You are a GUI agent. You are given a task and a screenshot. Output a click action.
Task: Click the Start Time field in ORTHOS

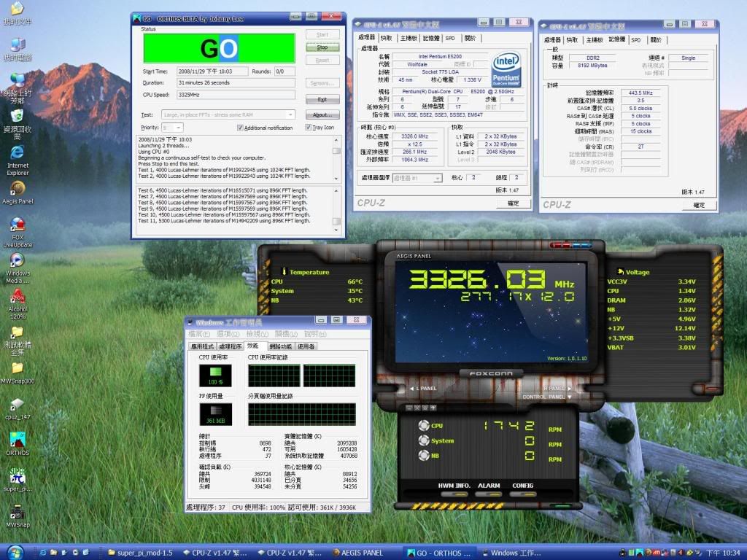point(212,71)
